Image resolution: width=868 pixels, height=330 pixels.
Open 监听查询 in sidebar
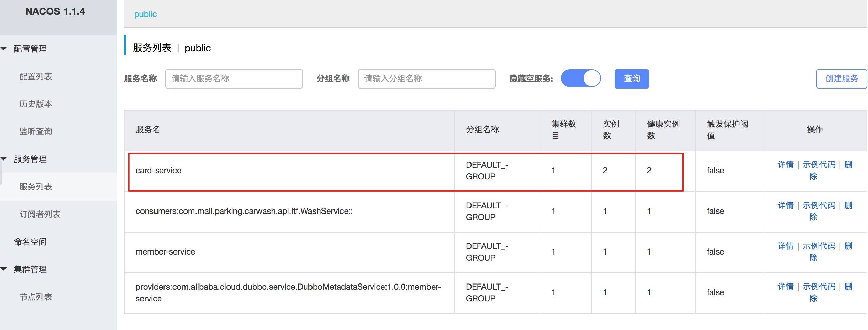click(36, 132)
